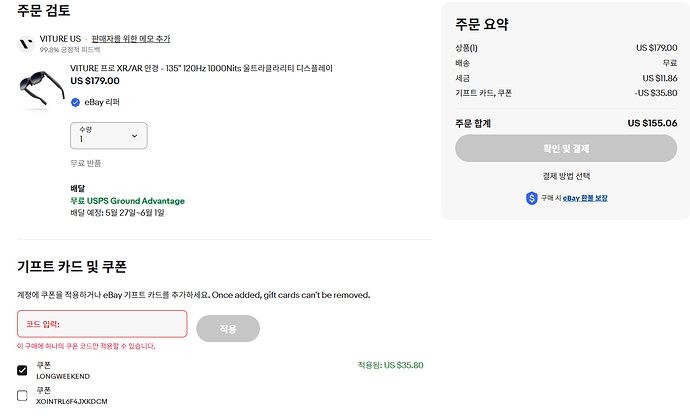Click the 99.8% positive feedback text

click(70, 50)
